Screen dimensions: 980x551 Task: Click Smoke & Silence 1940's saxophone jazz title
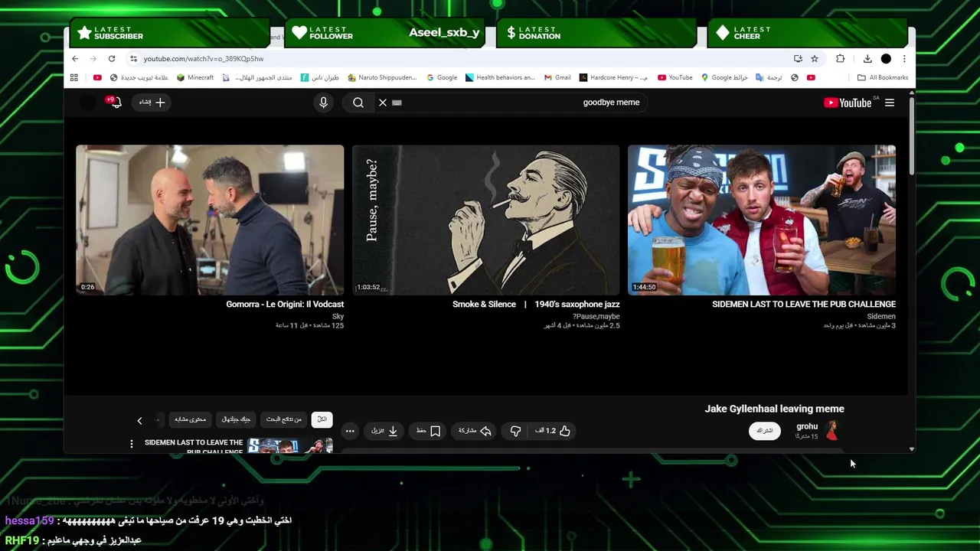click(x=536, y=305)
